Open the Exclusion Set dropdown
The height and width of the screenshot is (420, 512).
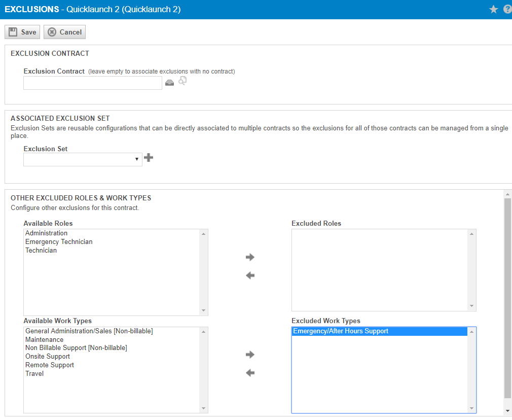[x=83, y=159]
